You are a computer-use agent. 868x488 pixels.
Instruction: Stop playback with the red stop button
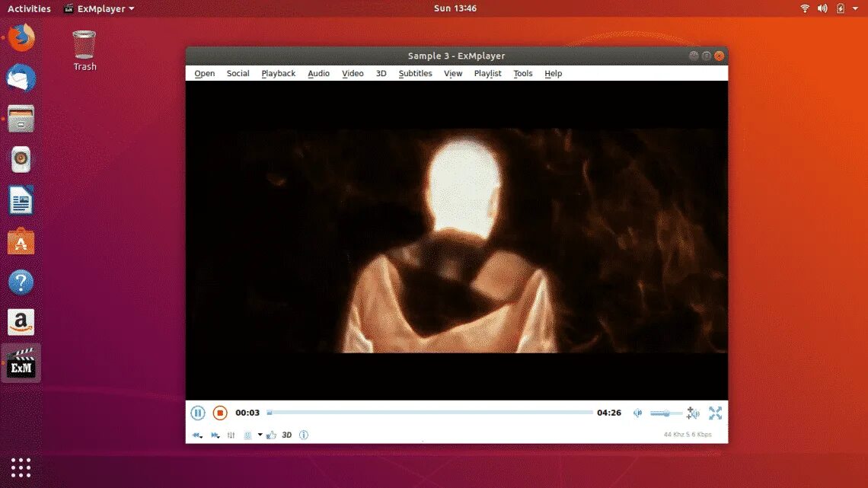click(x=220, y=413)
